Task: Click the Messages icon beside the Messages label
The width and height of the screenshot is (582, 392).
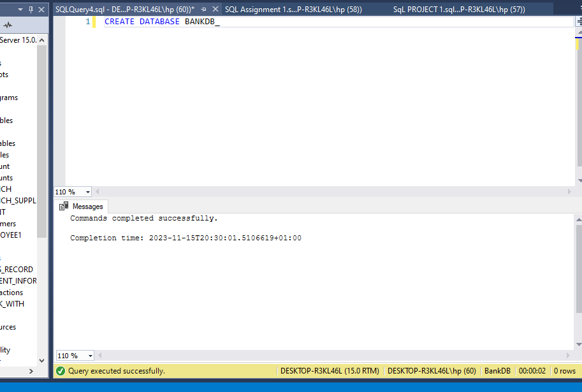Action: click(x=63, y=206)
